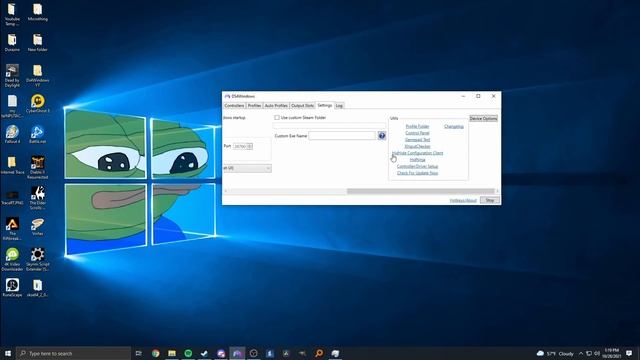Open the taskbar volume control
The width and height of the screenshot is (640, 360).
[597, 353]
